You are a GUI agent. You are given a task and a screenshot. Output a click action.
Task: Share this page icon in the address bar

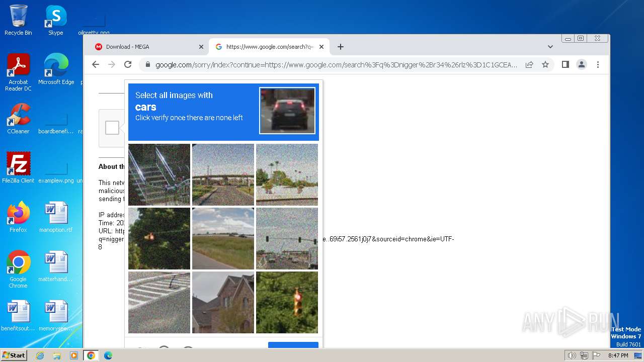(529, 64)
